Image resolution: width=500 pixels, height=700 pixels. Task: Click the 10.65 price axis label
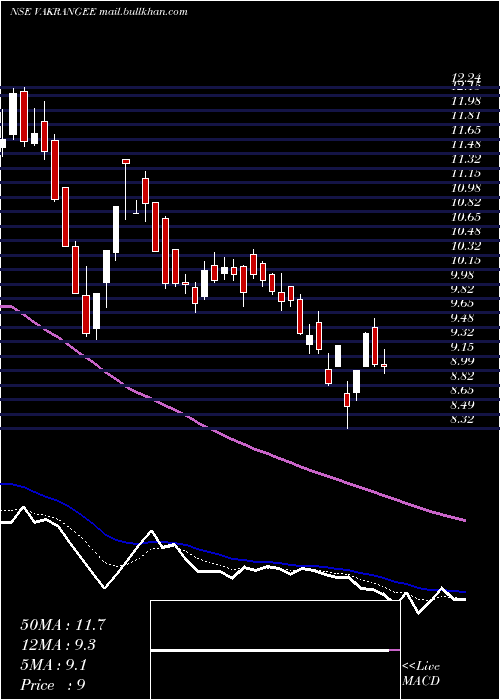coord(467,217)
